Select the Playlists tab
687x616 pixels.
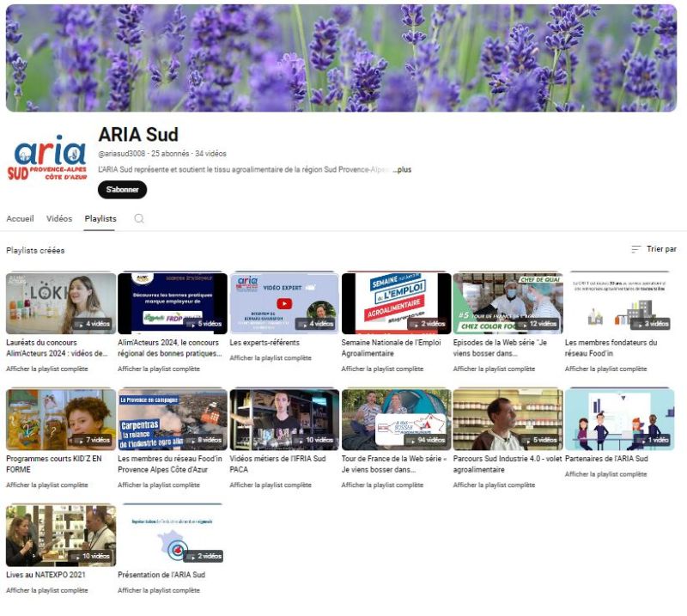[100, 218]
